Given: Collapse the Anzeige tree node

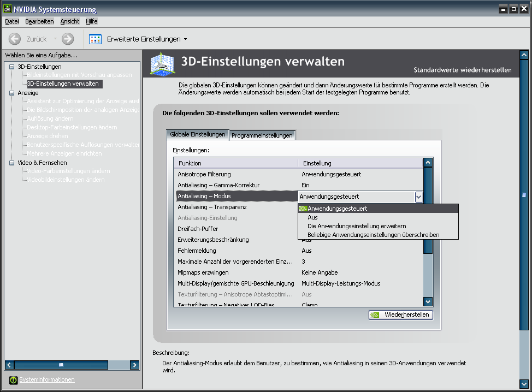Looking at the screenshot, I should (x=12, y=93).
